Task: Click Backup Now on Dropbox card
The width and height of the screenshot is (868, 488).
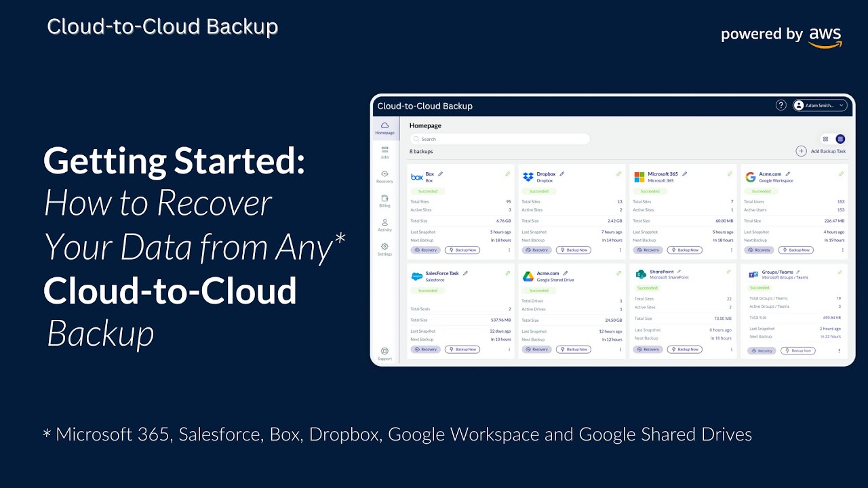Action: pos(574,250)
